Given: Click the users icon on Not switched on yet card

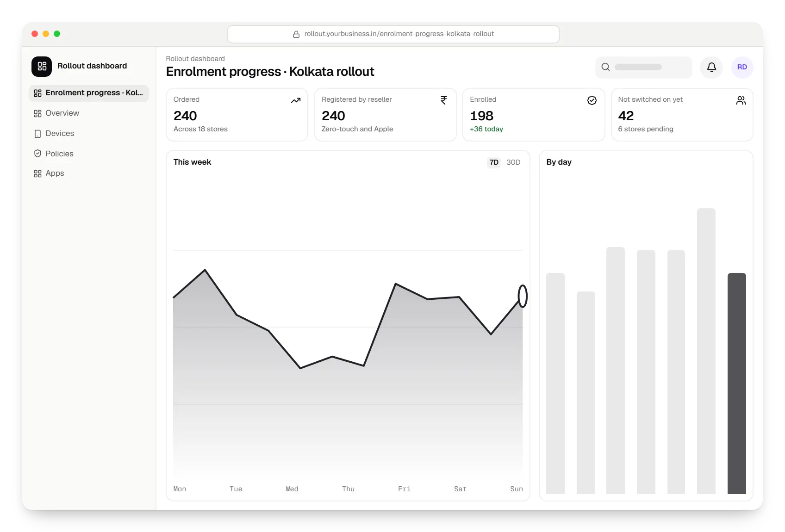Looking at the screenshot, I should (x=741, y=100).
